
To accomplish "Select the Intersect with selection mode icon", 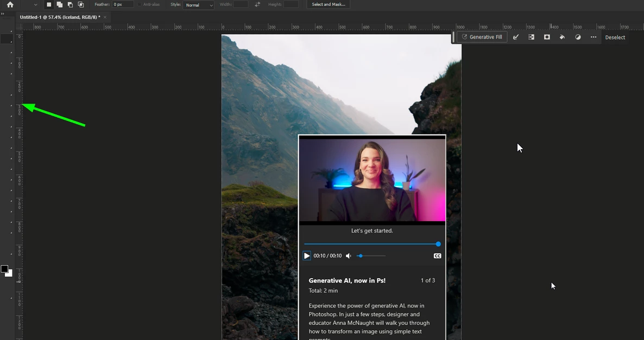I will click(x=81, y=4).
